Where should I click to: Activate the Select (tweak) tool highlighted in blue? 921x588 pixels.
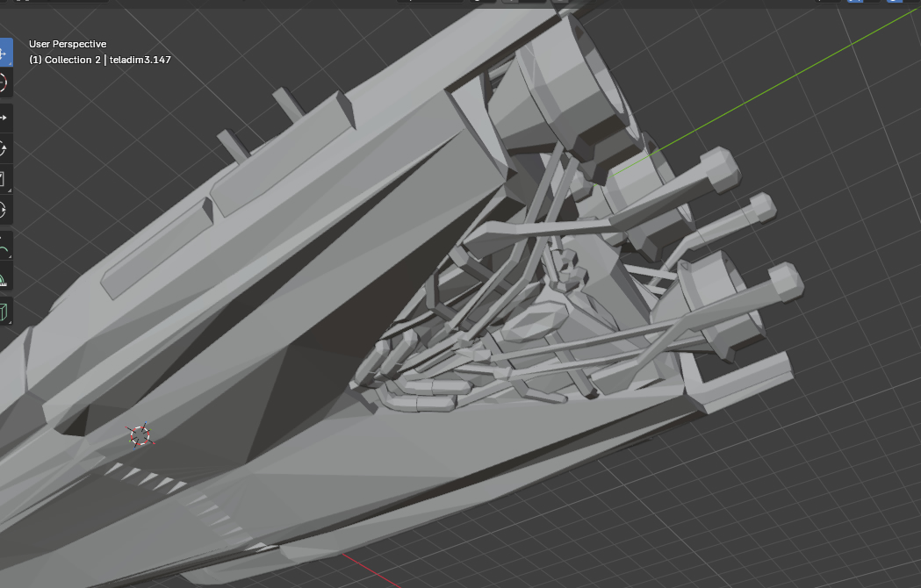pos(4,53)
